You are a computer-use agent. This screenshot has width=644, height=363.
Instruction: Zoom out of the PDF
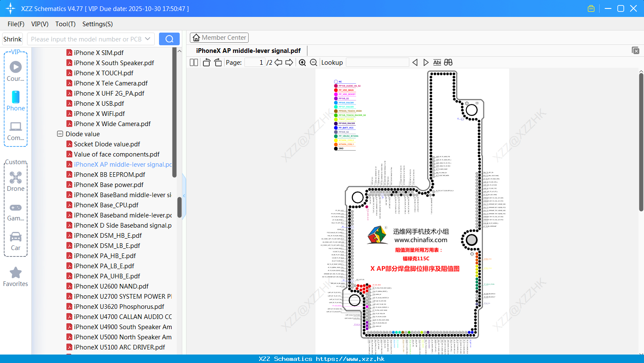coord(313,63)
